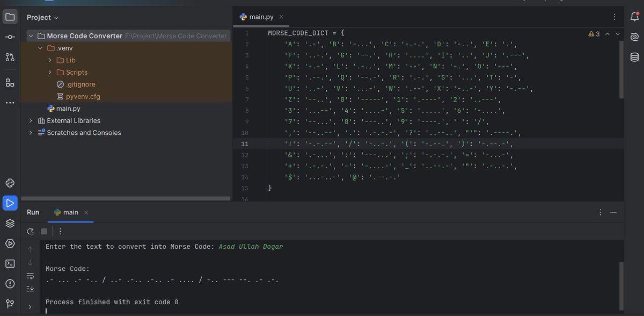Toggle scroll to end in console

pos(31,289)
